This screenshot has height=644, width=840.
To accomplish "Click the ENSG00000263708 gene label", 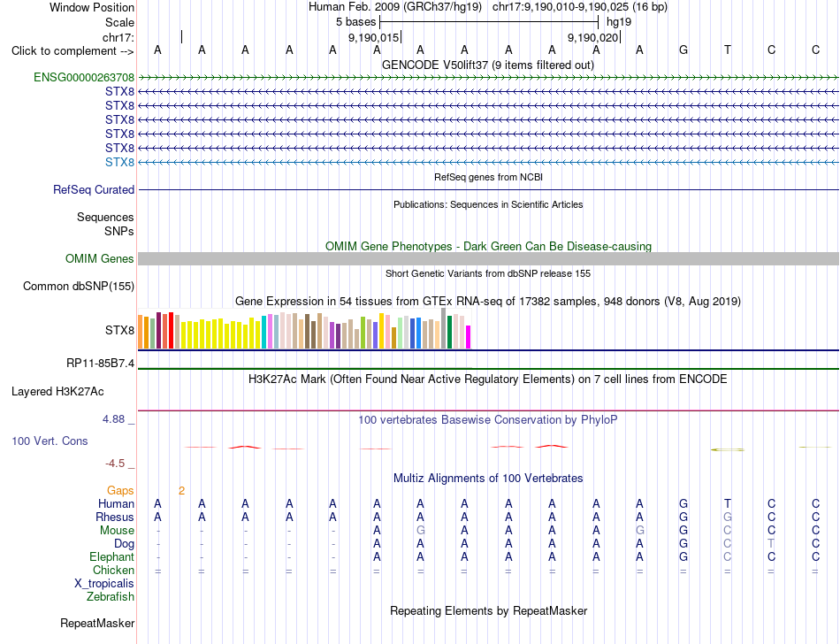I will coord(84,78).
